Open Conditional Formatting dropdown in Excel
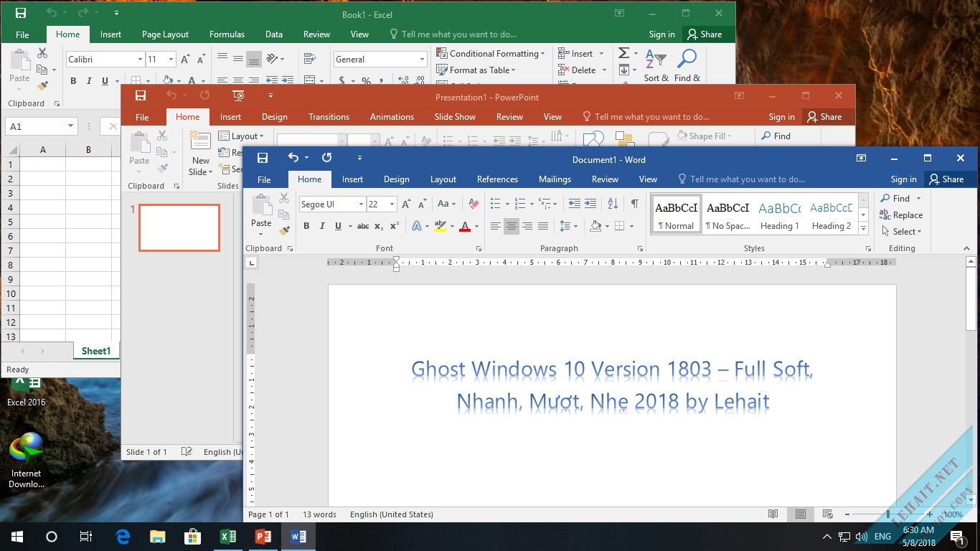This screenshot has height=551, width=980. tap(491, 54)
